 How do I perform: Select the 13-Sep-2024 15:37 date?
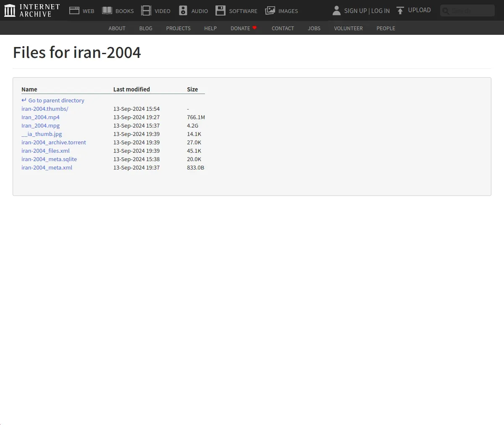coord(136,125)
